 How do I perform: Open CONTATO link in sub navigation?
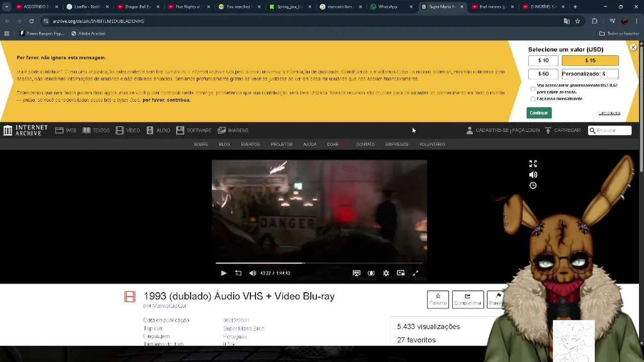point(365,144)
